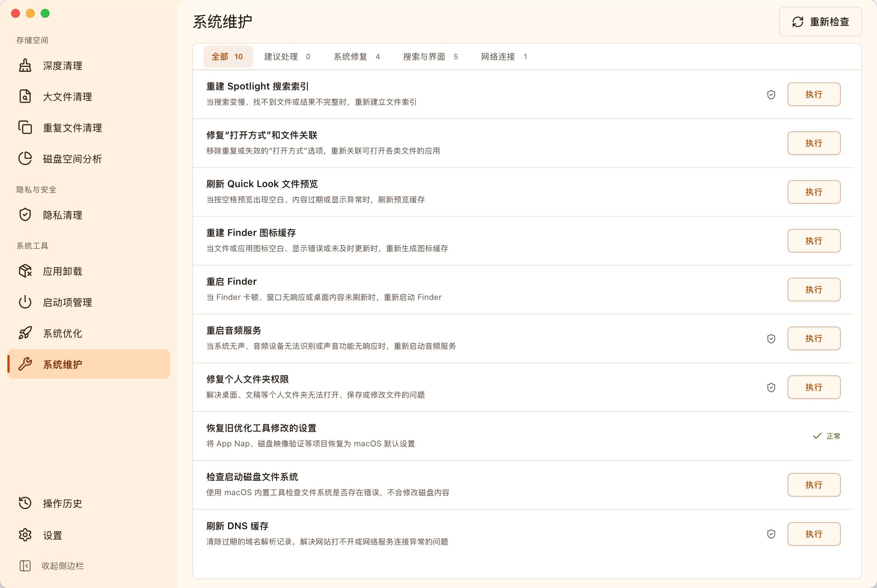
Task: Click the refresh arrows icon in 重新检查
Action: point(798,22)
